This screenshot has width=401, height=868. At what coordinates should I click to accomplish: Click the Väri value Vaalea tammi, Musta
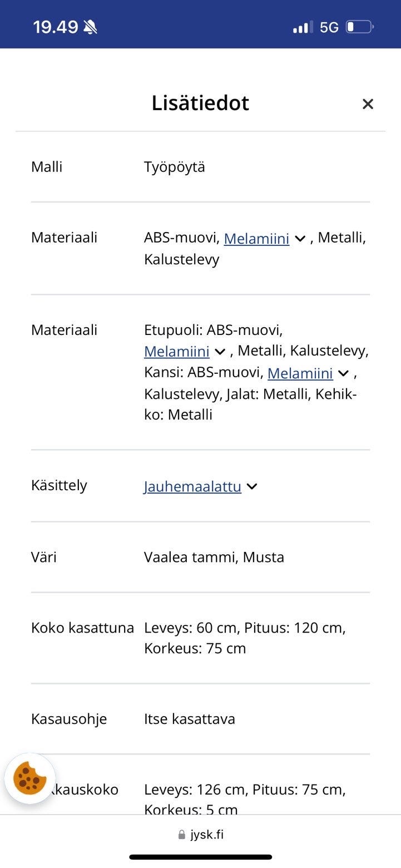(214, 557)
